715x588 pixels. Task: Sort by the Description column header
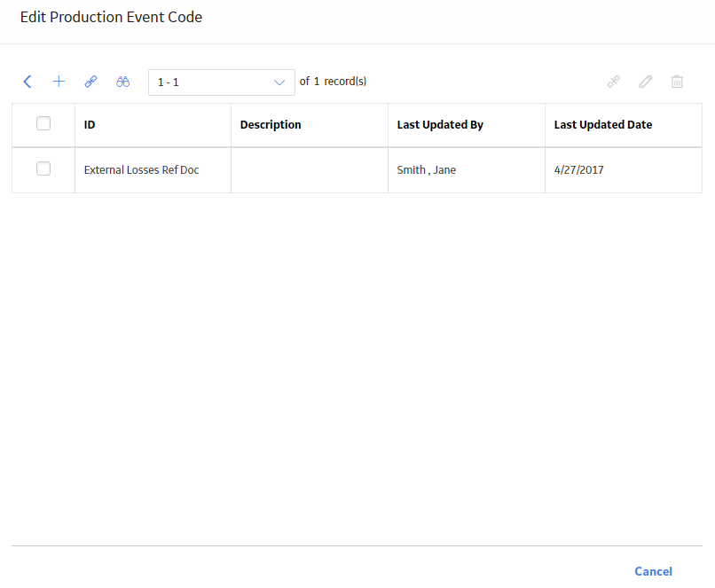click(271, 124)
